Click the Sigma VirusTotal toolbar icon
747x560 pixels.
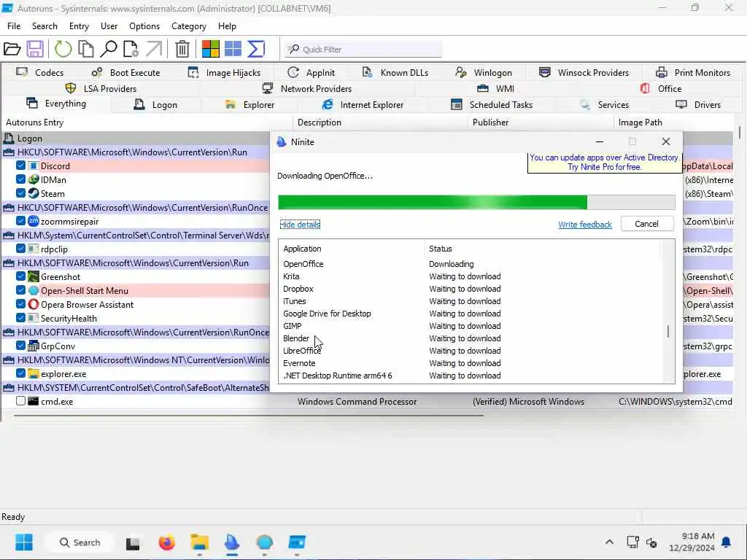[x=256, y=49]
